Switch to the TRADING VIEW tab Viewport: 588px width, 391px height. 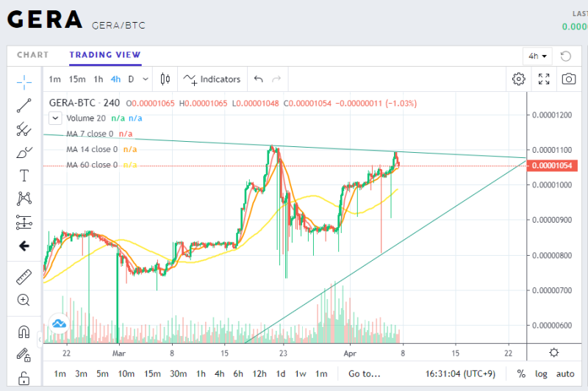(x=105, y=54)
